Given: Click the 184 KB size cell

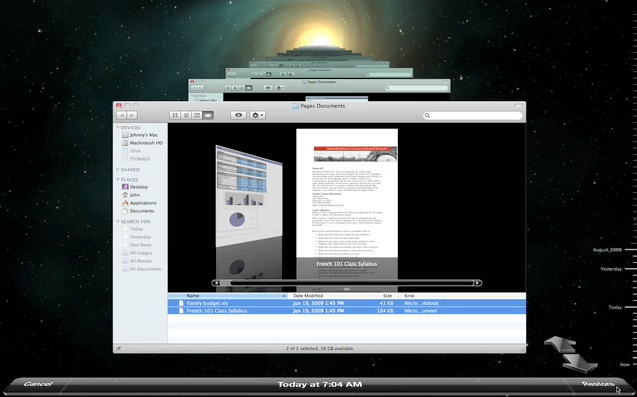Looking at the screenshot, I should (385, 311).
